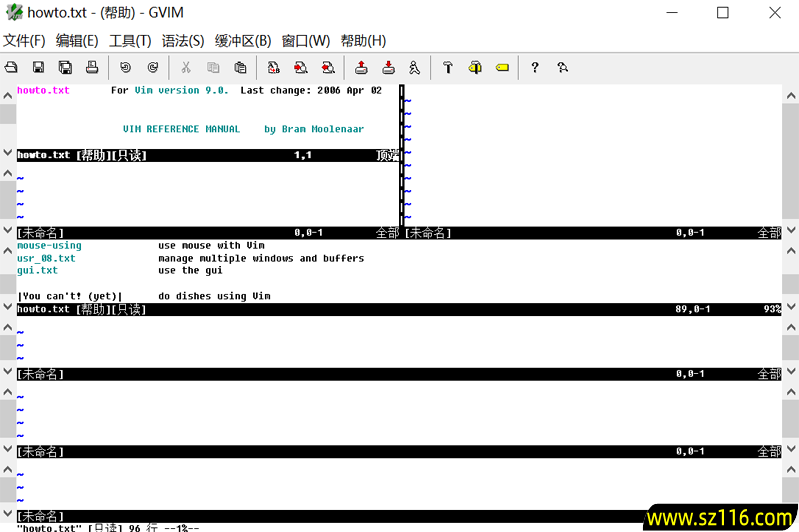
Task: Click the '顶端' indicator in status line
Action: click(x=387, y=155)
